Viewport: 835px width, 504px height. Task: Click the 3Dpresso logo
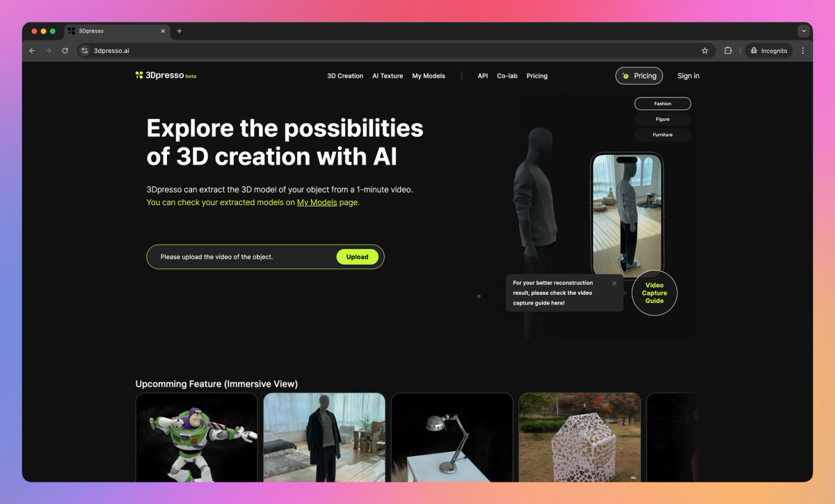tap(166, 76)
